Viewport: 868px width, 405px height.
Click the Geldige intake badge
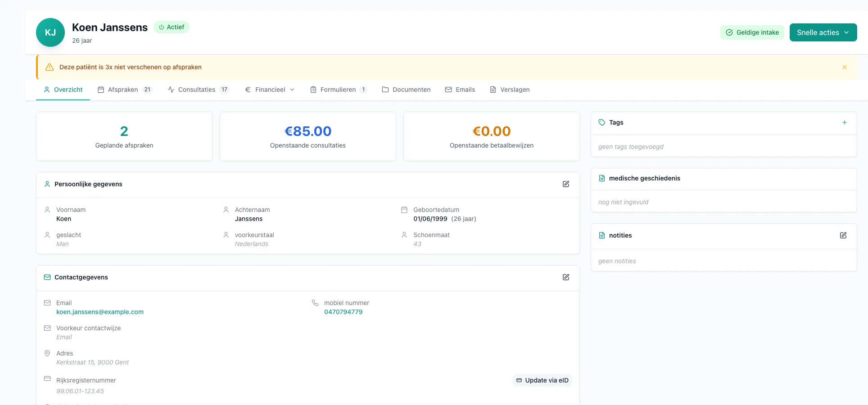click(752, 32)
